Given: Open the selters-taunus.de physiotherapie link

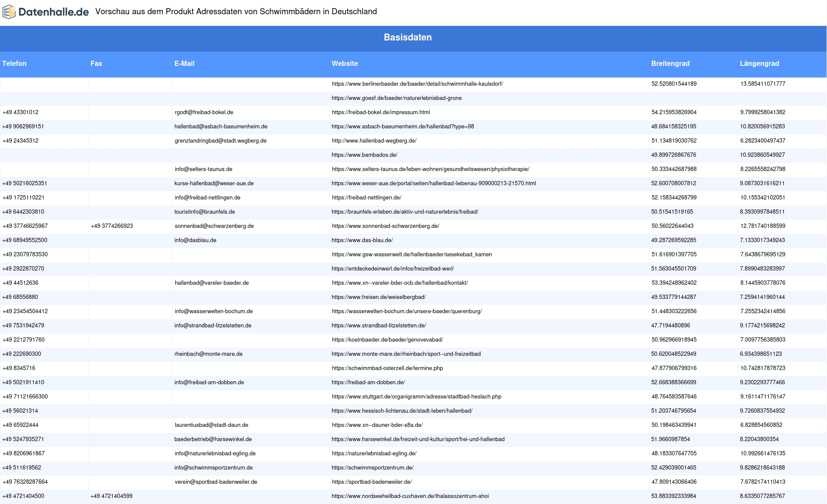Looking at the screenshot, I should pyautogui.click(x=431, y=169).
